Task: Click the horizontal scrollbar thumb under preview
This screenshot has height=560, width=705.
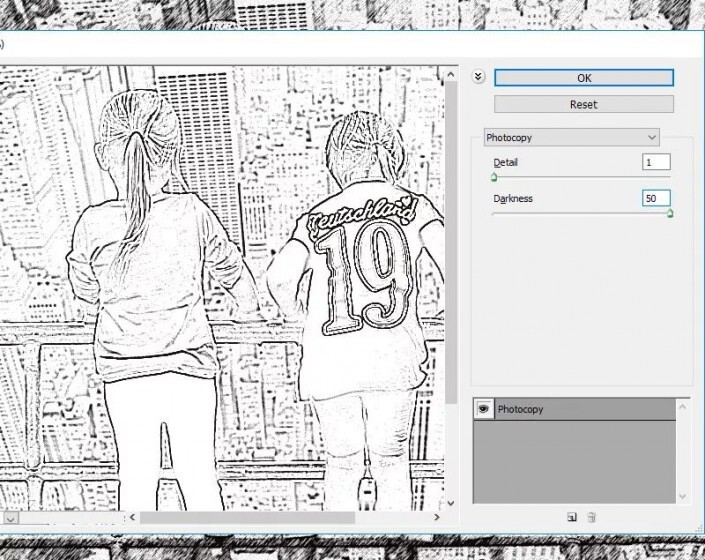Action: click(x=246, y=518)
